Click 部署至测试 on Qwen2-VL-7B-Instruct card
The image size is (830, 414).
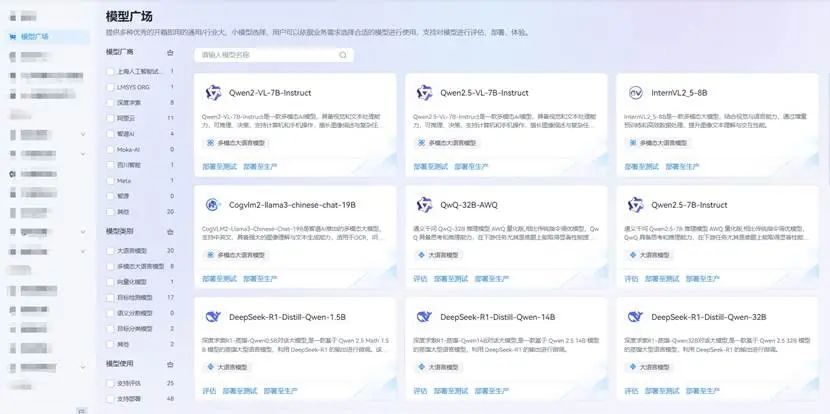[220, 166]
